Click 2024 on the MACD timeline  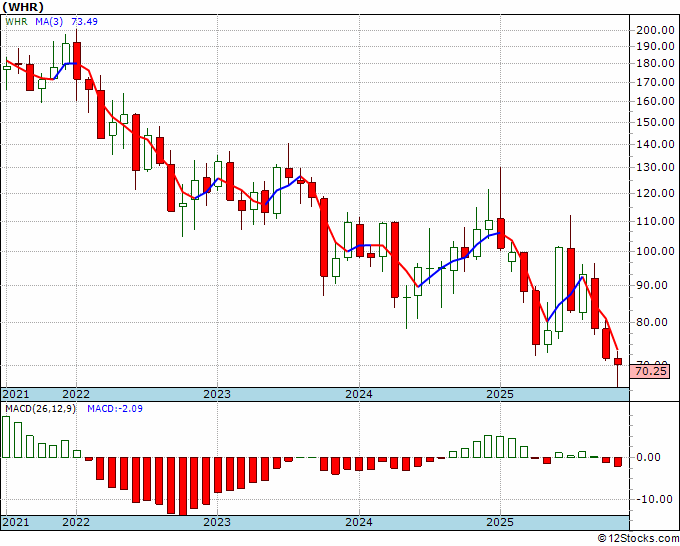coord(359,522)
